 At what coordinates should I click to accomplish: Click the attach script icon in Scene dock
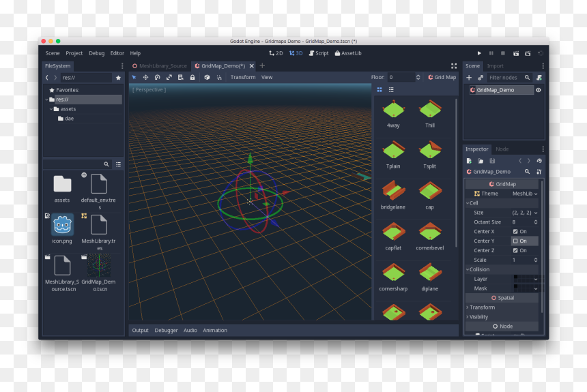pos(539,78)
